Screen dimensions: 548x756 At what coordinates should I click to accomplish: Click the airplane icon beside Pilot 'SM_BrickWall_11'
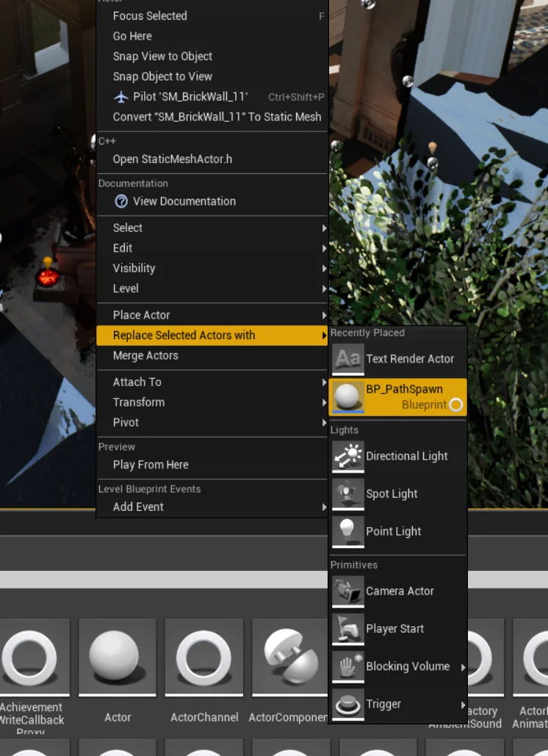(x=120, y=97)
